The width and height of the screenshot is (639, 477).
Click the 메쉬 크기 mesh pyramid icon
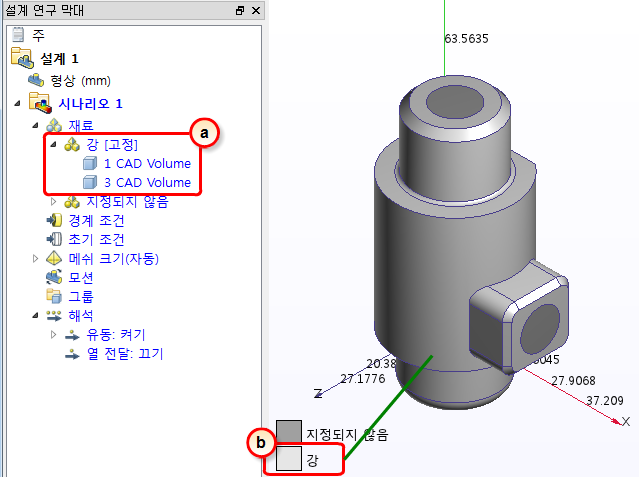54,258
